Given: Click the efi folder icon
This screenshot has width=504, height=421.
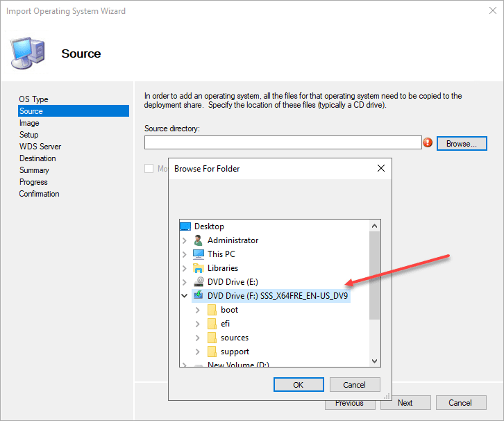Looking at the screenshot, I should tap(212, 324).
